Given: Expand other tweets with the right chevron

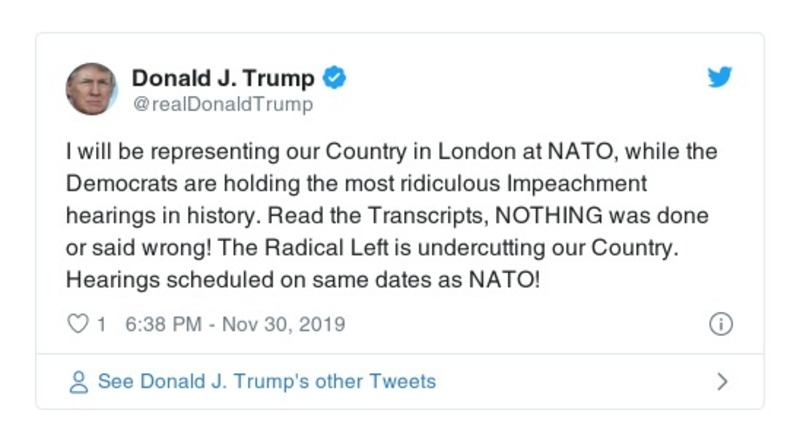Looking at the screenshot, I should click(x=723, y=382).
